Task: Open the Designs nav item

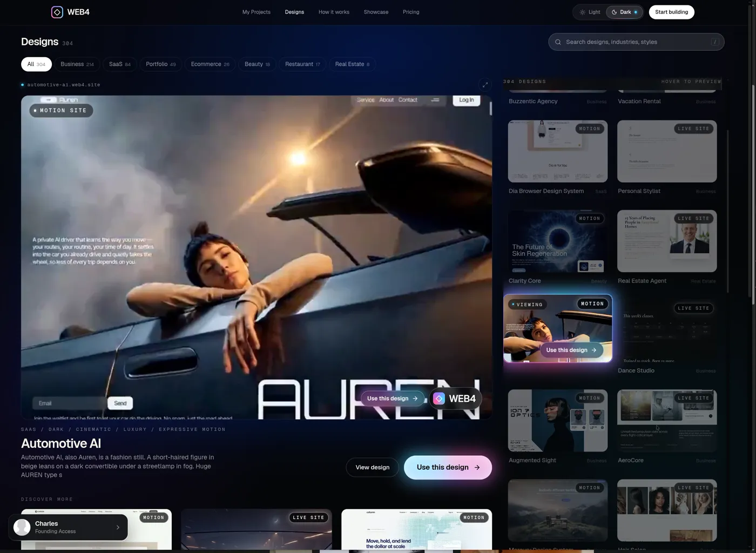Action: [x=294, y=12]
